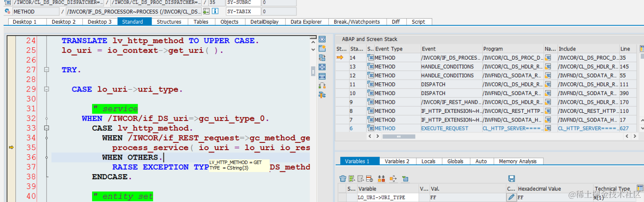Image resolution: width=644 pixels, height=202 pixels.
Task: Click the save disk icon above Hexadecimal Value
Action: (511, 179)
